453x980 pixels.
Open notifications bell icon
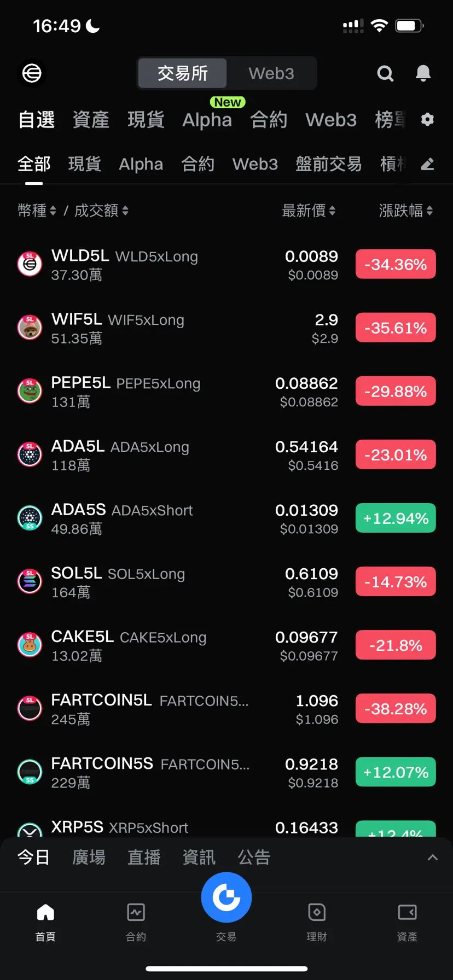[x=423, y=73]
